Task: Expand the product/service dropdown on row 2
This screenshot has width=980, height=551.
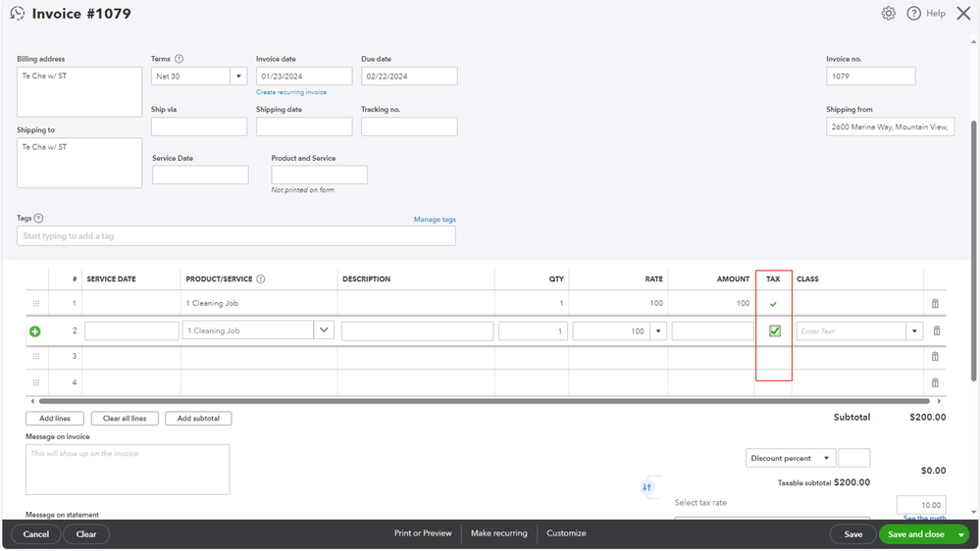Action: pos(324,329)
